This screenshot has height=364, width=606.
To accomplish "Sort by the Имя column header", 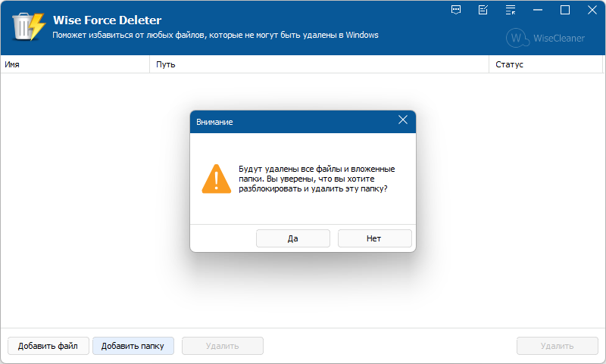I will 75,64.
